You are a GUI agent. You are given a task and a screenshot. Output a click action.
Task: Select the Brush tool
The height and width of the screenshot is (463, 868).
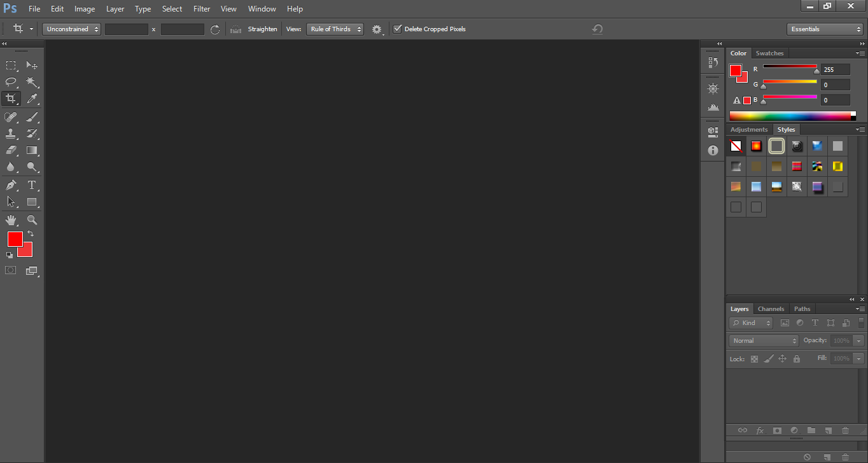(x=32, y=116)
